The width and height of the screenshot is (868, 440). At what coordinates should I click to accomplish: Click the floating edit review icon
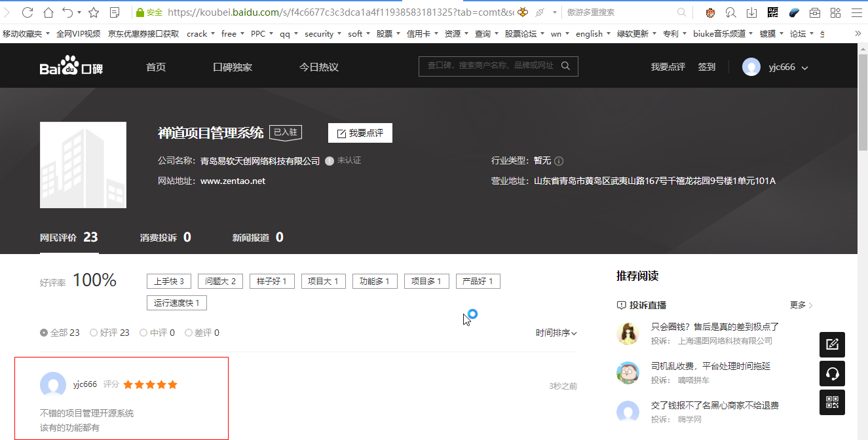[833, 344]
